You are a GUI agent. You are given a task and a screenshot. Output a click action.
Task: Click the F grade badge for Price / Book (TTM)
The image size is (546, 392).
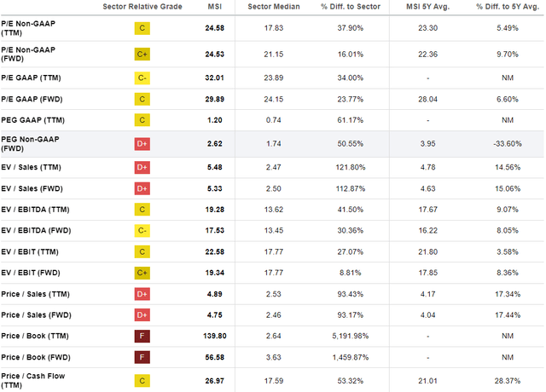pyautogui.click(x=142, y=336)
